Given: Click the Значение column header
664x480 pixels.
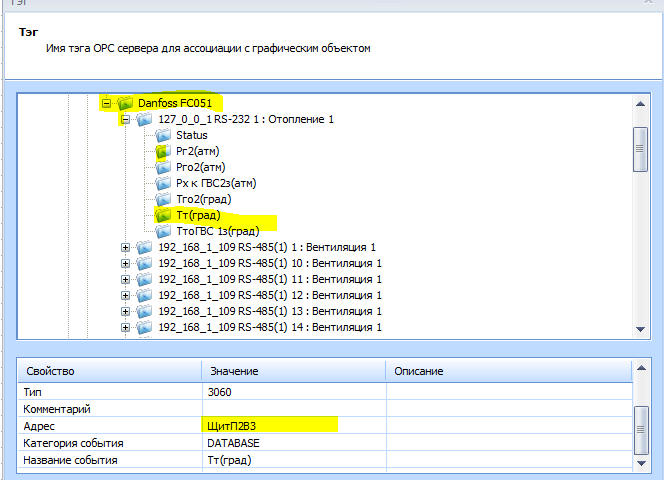Looking at the screenshot, I should (292, 371).
